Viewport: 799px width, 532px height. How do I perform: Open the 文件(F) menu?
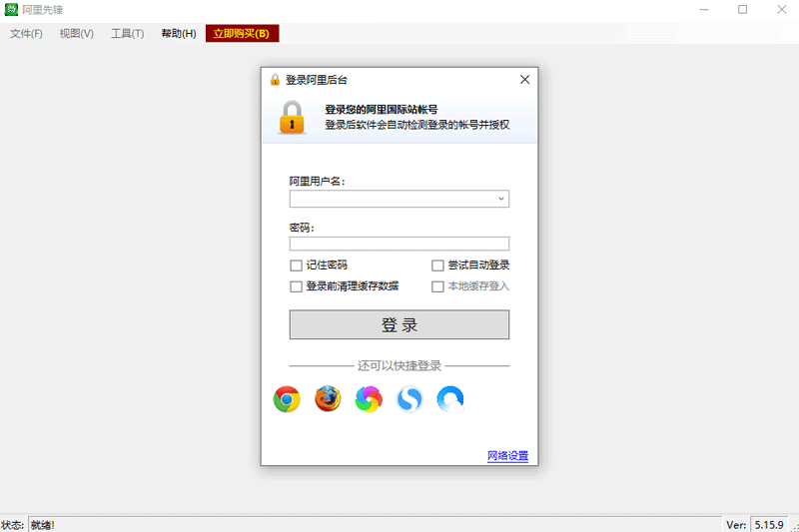click(27, 34)
